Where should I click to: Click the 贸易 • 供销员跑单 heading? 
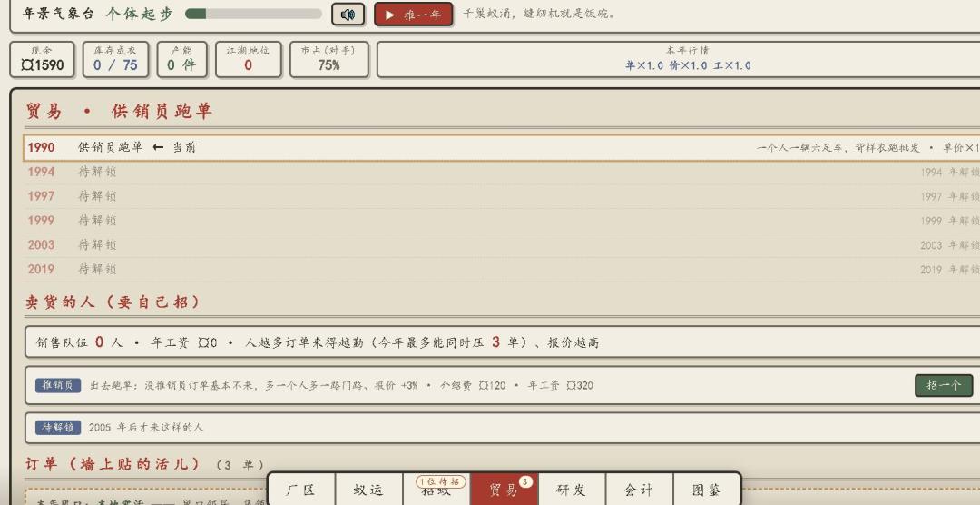119,112
